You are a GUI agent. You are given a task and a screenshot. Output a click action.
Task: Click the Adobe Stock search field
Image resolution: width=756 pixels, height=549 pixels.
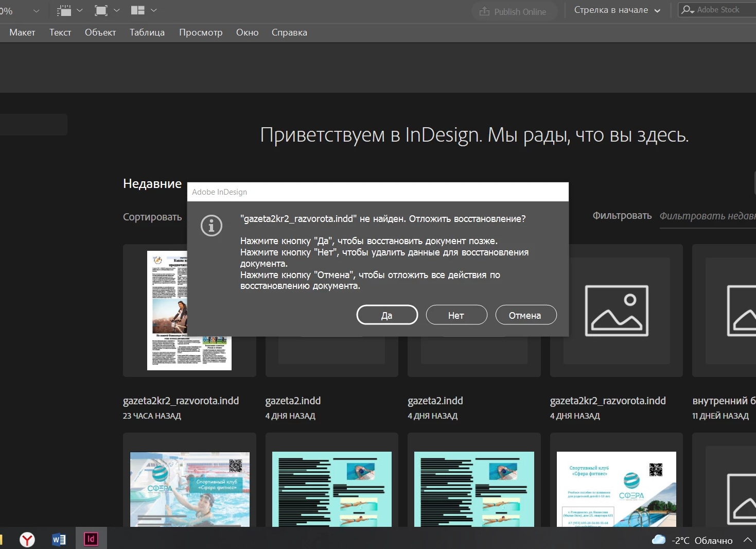717,10
